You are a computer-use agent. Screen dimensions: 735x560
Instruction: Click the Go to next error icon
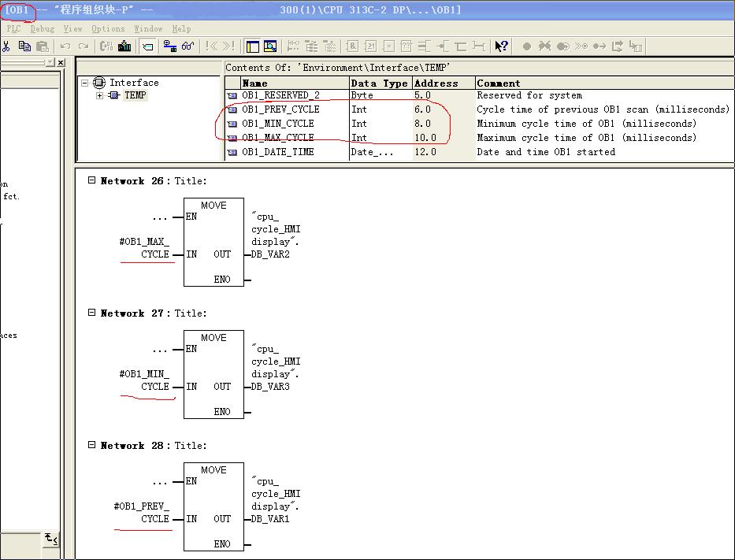click(228, 46)
